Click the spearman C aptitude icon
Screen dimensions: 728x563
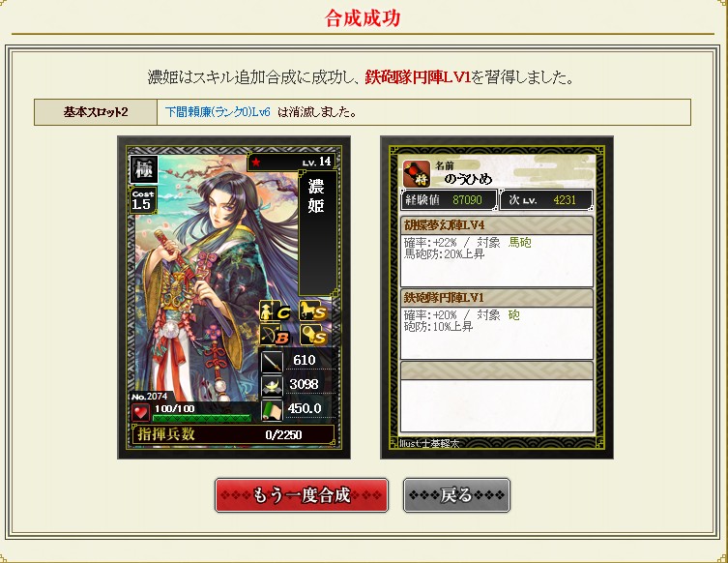(276, 311)
